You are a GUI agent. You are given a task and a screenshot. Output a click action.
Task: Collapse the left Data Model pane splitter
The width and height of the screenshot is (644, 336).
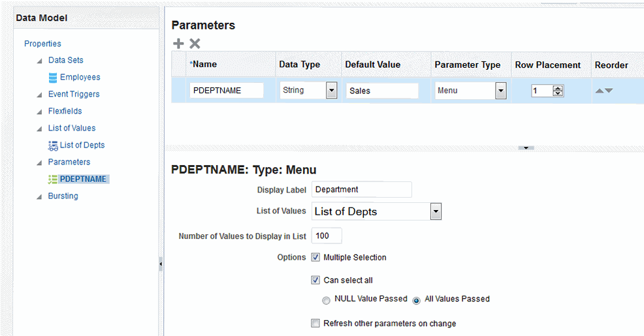(161, 265)
